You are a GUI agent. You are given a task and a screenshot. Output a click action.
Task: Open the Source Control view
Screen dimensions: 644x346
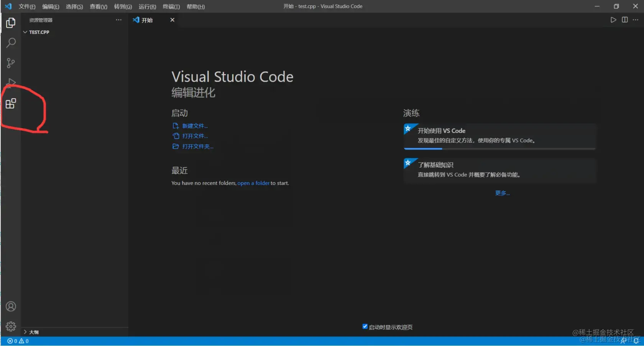(11, 63)
